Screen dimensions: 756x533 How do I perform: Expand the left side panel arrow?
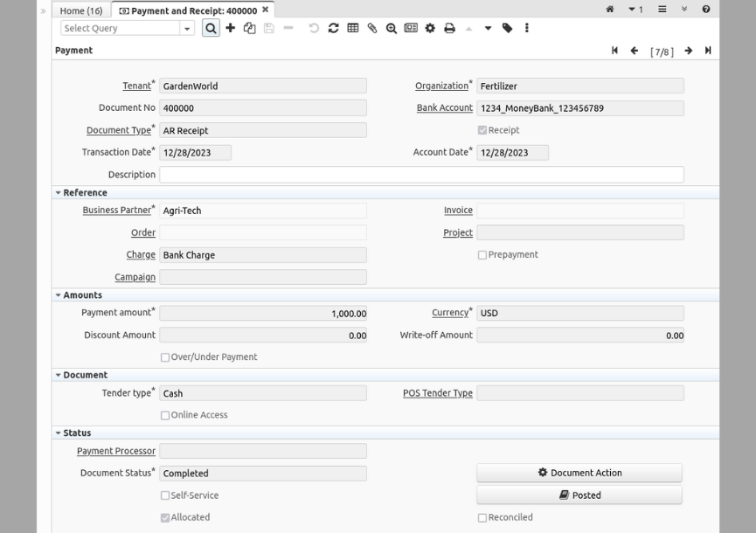[x=43, y=10]
